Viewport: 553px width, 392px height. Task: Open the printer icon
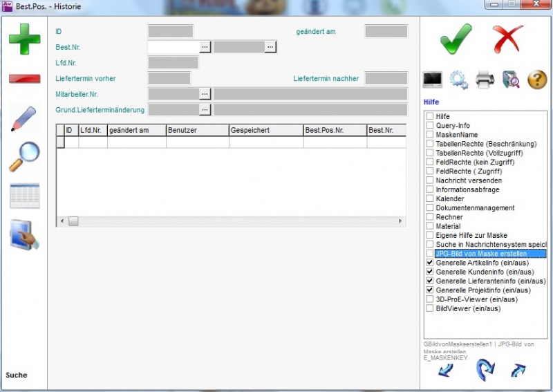(x=485, y=80)
